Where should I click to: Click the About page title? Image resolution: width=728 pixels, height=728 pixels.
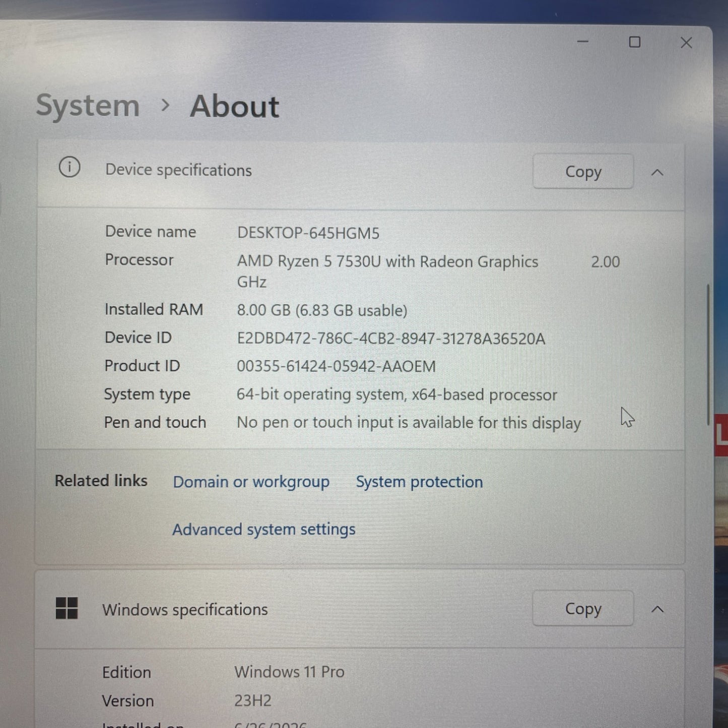pyautogui.click(x=234, y=106)
